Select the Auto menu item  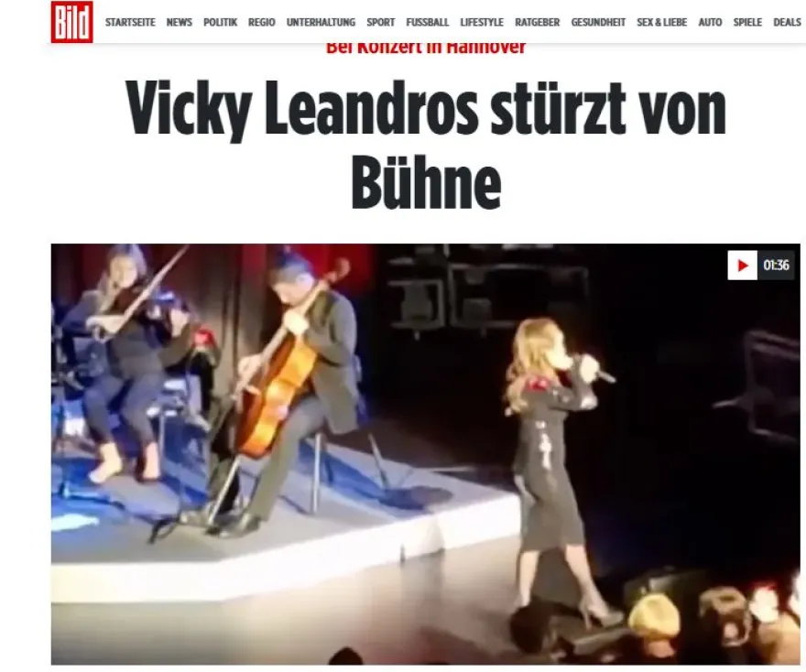[710, 23]
